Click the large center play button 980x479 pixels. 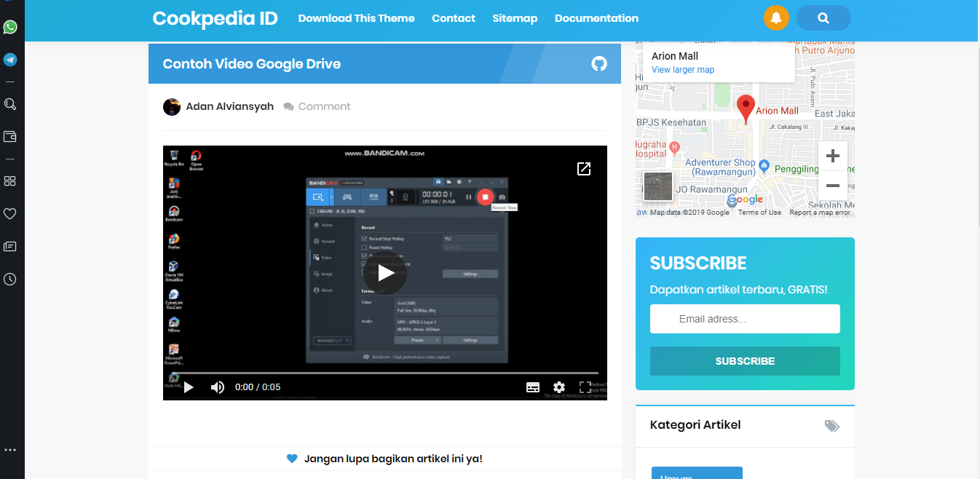click(x=385, y=273)
